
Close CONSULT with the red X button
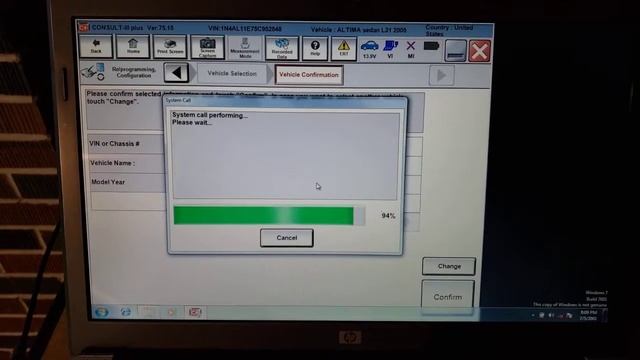[x=480, y=51]
